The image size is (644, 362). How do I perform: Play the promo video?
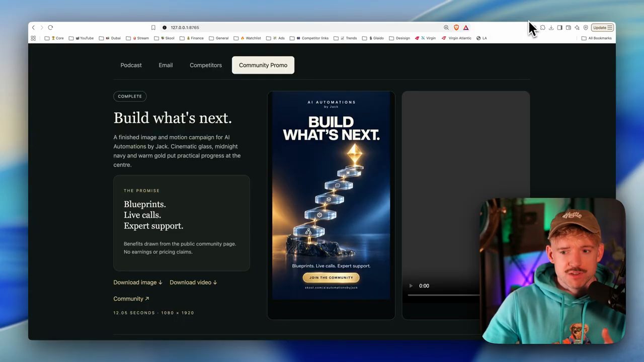[411, 286]
